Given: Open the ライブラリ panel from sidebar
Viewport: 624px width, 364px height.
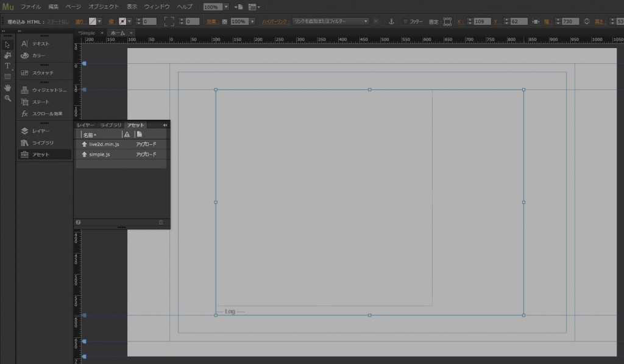Looking at the screenshot, I should point(44,142).
